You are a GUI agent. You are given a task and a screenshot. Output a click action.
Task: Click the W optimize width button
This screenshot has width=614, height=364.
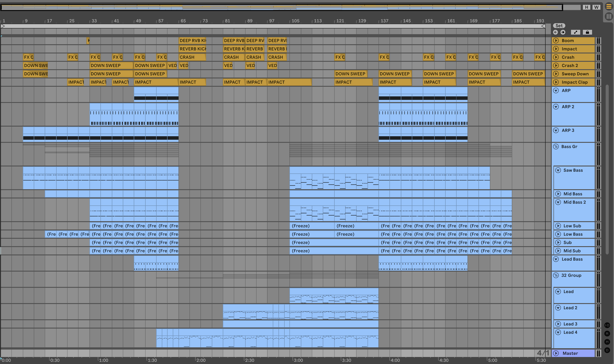(x=596, y=7)
